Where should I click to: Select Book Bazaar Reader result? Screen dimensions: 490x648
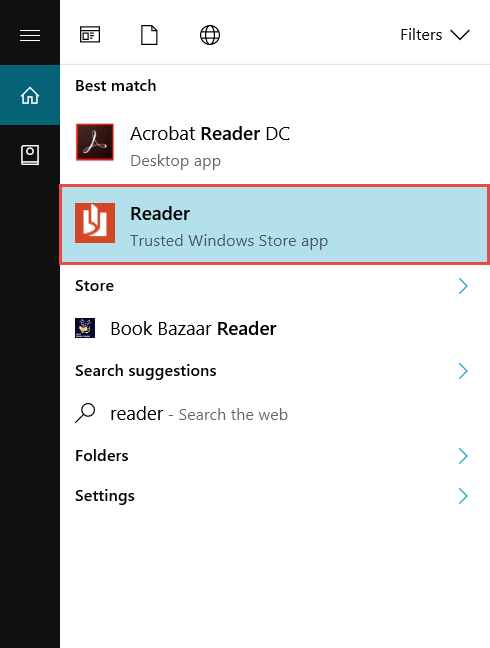(x=275, y=329)
